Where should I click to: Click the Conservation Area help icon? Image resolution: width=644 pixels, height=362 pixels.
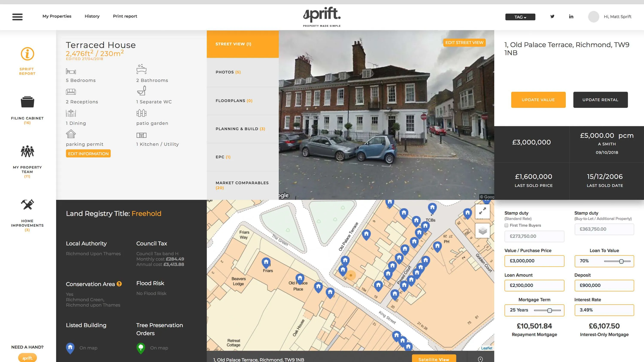[119, 284]
